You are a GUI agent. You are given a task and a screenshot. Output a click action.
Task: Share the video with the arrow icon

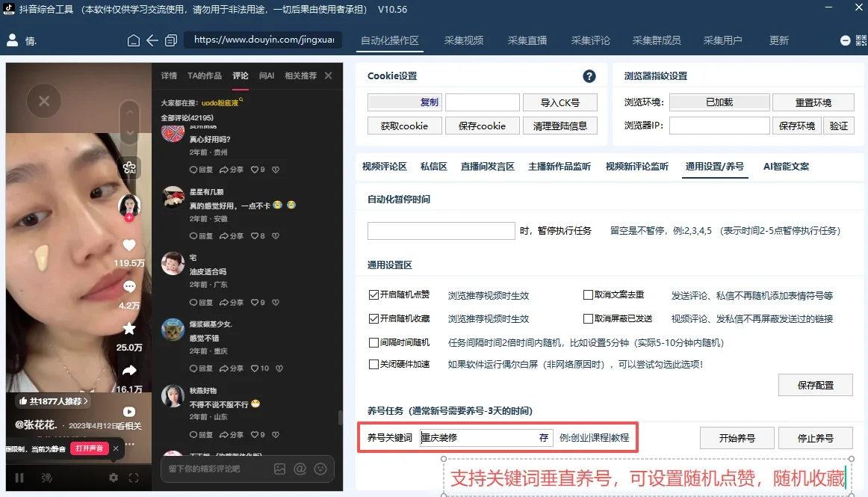[129, 370]
